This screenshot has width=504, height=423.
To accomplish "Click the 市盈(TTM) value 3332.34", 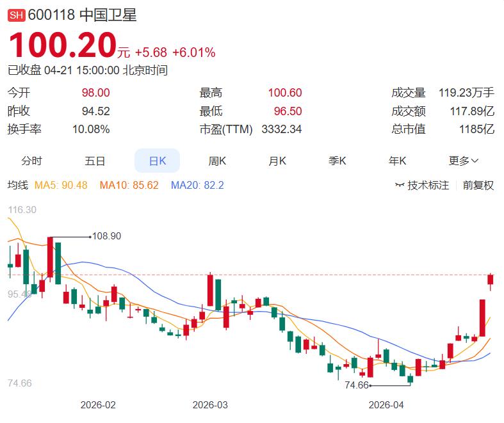I will coord(282,129).
